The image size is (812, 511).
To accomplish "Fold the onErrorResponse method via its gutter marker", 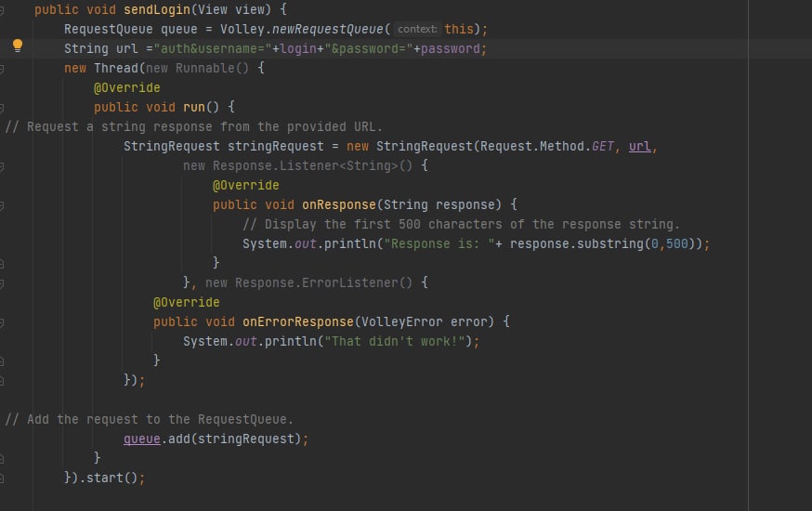I will [x=2, y=322].
